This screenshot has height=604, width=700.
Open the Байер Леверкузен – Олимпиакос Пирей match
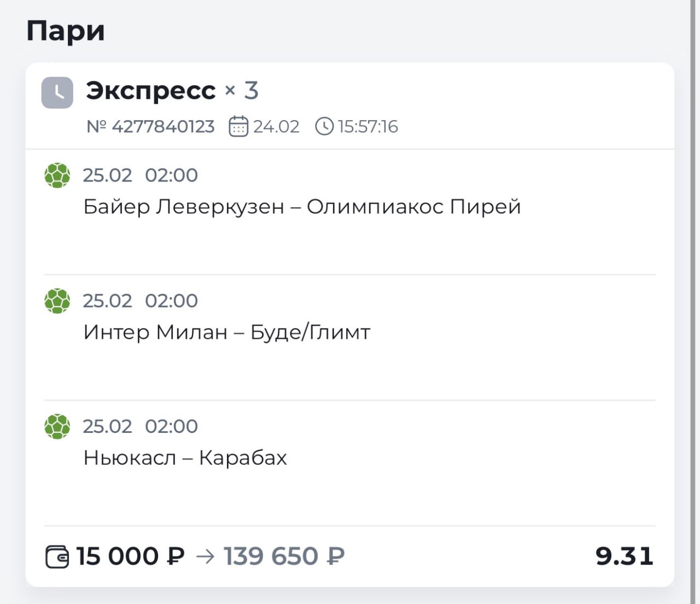302,207
